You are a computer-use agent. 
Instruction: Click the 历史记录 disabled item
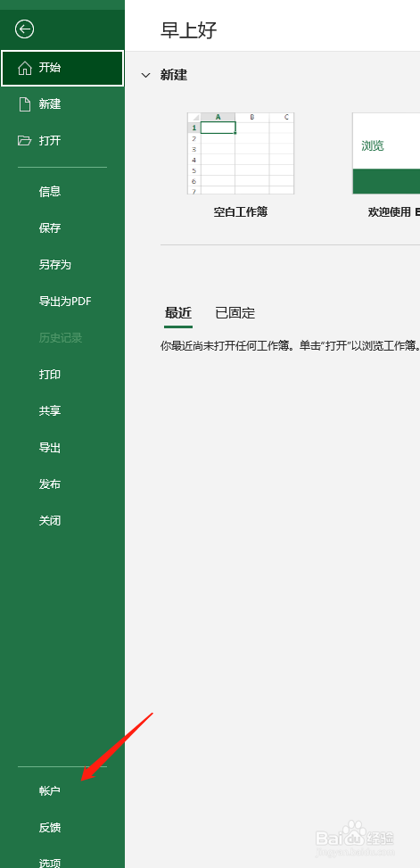tap(61, 338)
